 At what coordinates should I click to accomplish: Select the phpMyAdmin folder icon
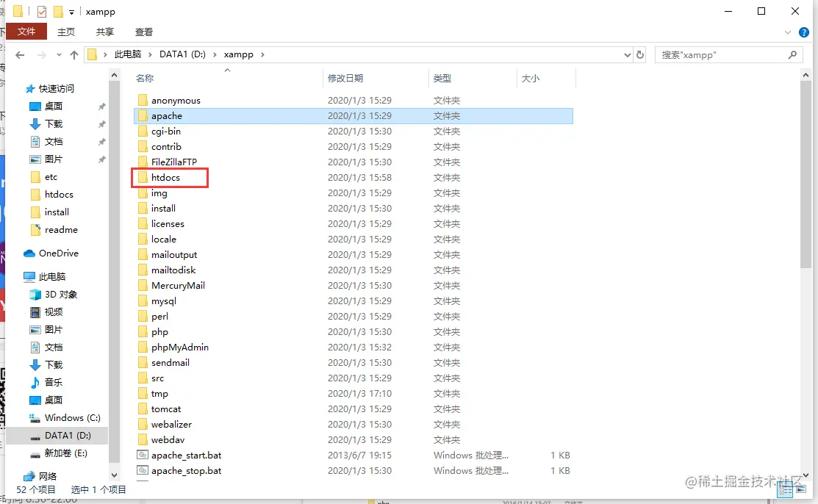coord(143,347)
